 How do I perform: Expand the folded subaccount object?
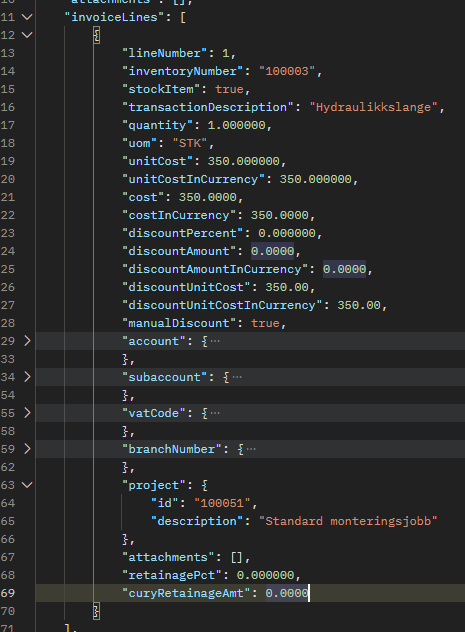pos(27,377)
